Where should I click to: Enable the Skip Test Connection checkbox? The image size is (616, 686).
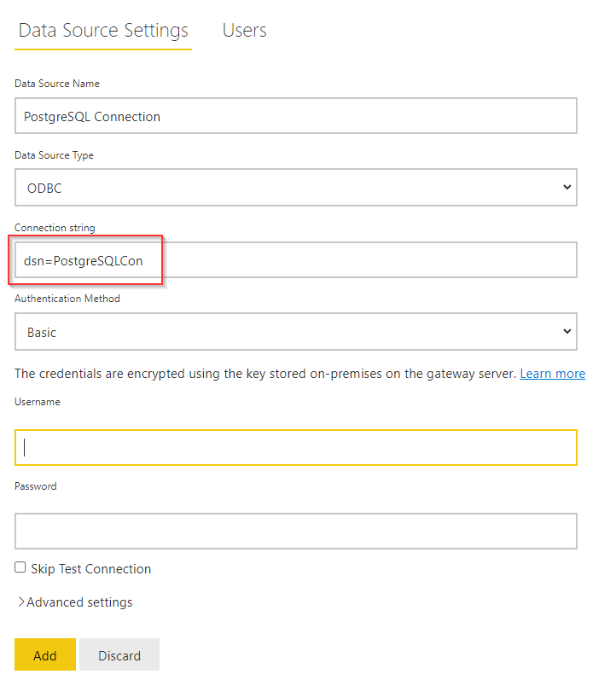click(20, 567)
